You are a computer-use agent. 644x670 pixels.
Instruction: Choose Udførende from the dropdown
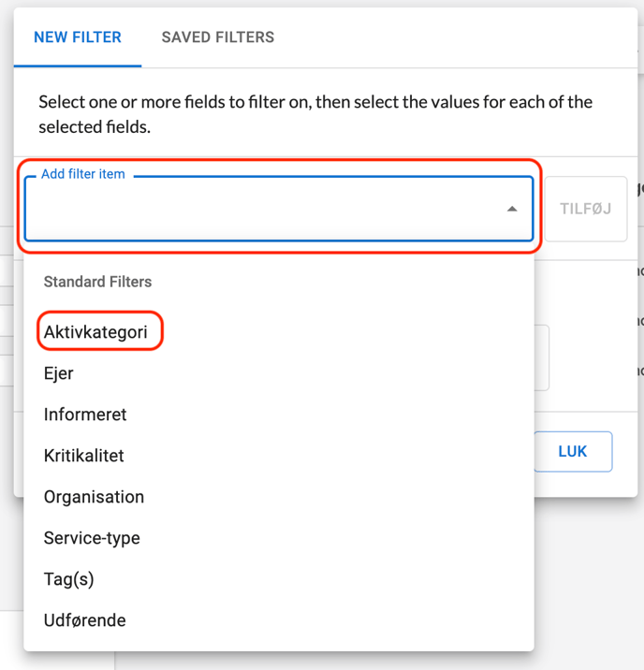coord(85,620)
